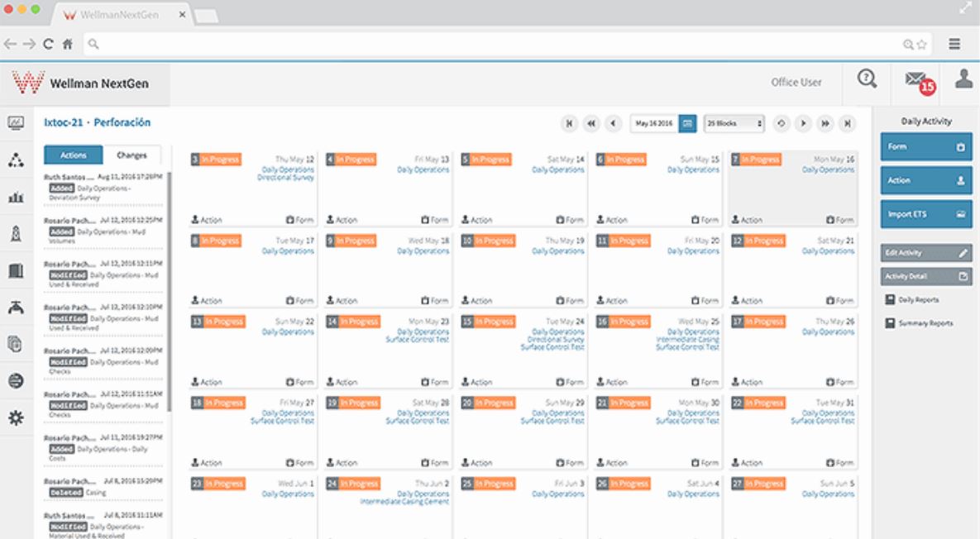Viewport: 980px width, 539px height.
Task: Open Daily Operations link on Thu May 12
Action: [288, 169]
